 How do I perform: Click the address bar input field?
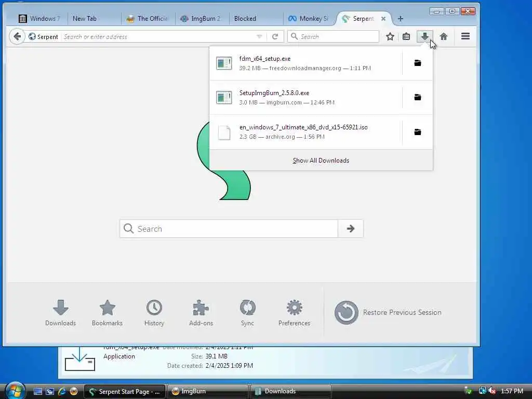tap(158, 36)
